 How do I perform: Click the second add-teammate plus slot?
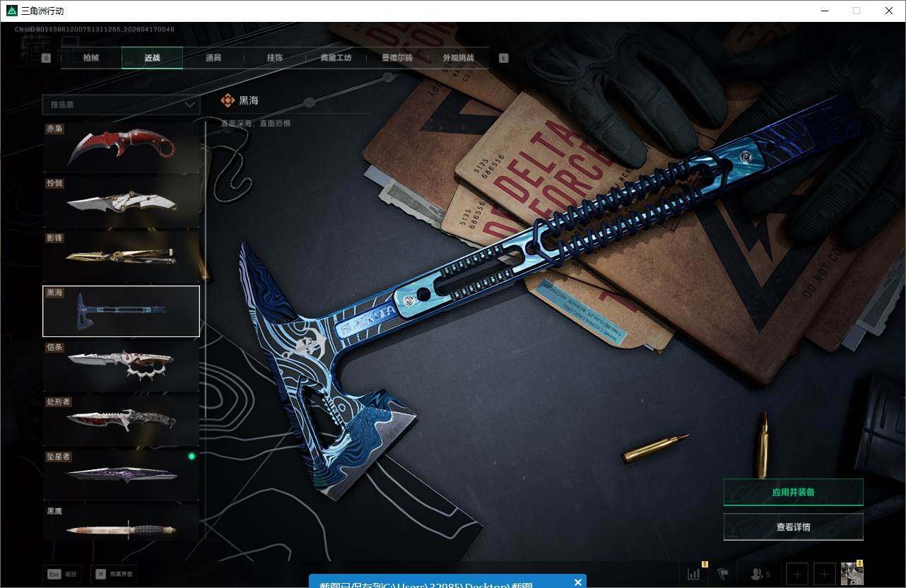[x=824, y=574]
